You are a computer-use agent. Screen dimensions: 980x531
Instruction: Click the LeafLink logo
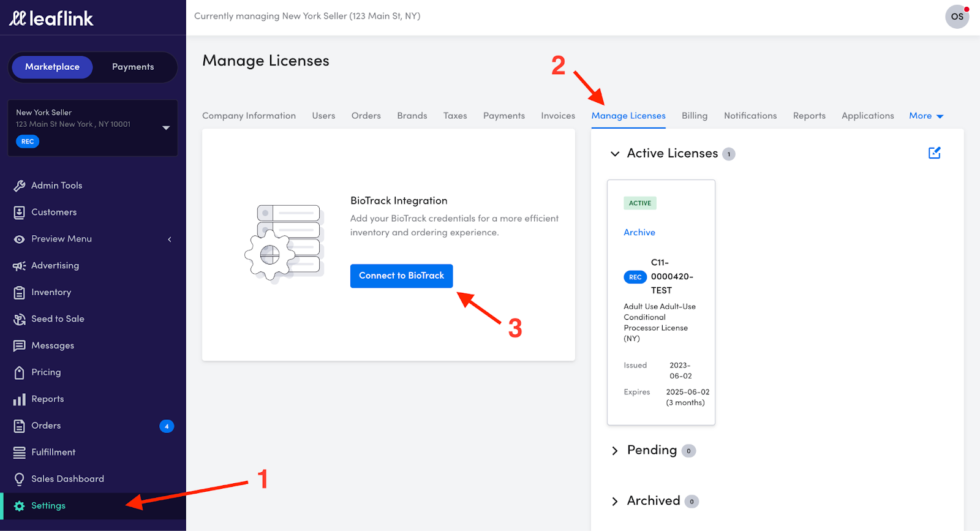[x=51, y=18]
